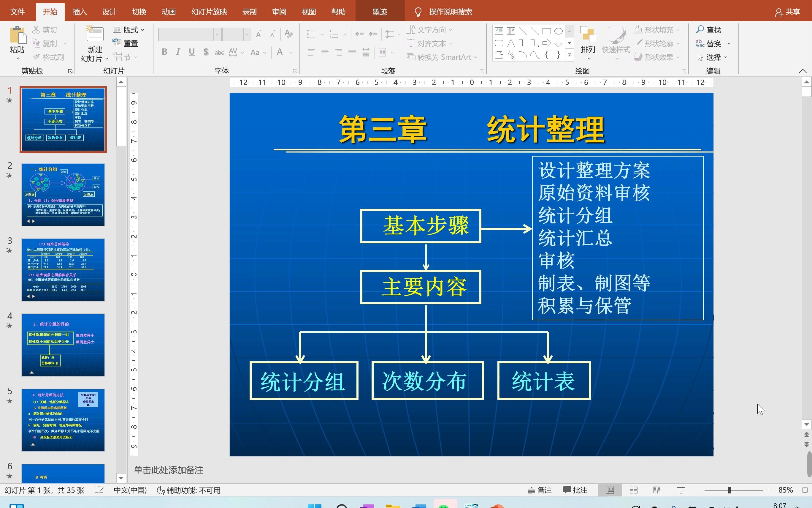Open the font size dropdown arrow
The image size is (812, 508).
point(247,34)
